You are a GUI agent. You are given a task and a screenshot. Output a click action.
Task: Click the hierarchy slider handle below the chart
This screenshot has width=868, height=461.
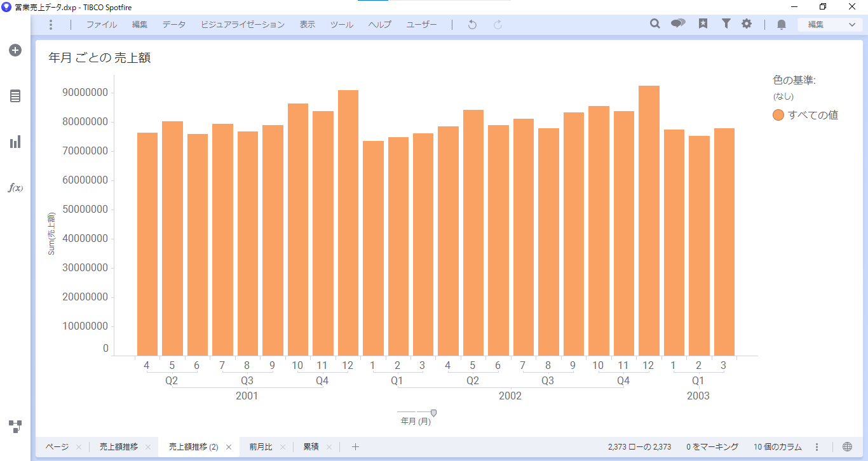(433, 413)
